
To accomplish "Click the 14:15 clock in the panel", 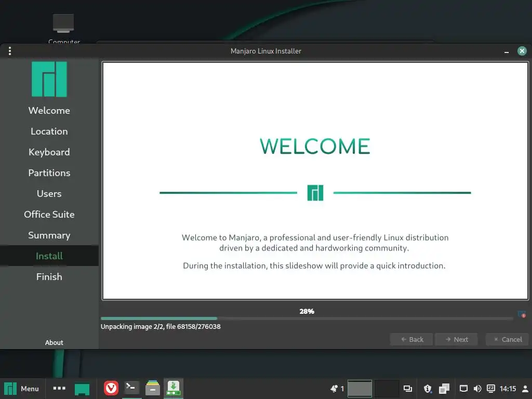I will click(508, 389).
